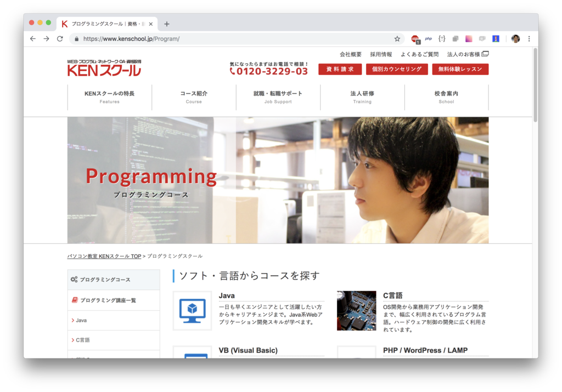562x392 pixels.
Task: Open the browser profile avatar
Action: point(515,38)
